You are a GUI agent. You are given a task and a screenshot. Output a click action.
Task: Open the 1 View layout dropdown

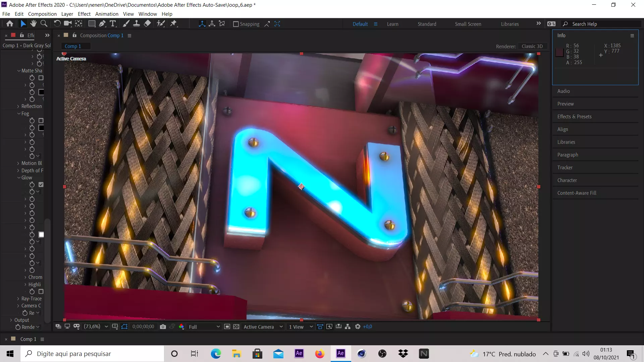click(x=301, y=326)
